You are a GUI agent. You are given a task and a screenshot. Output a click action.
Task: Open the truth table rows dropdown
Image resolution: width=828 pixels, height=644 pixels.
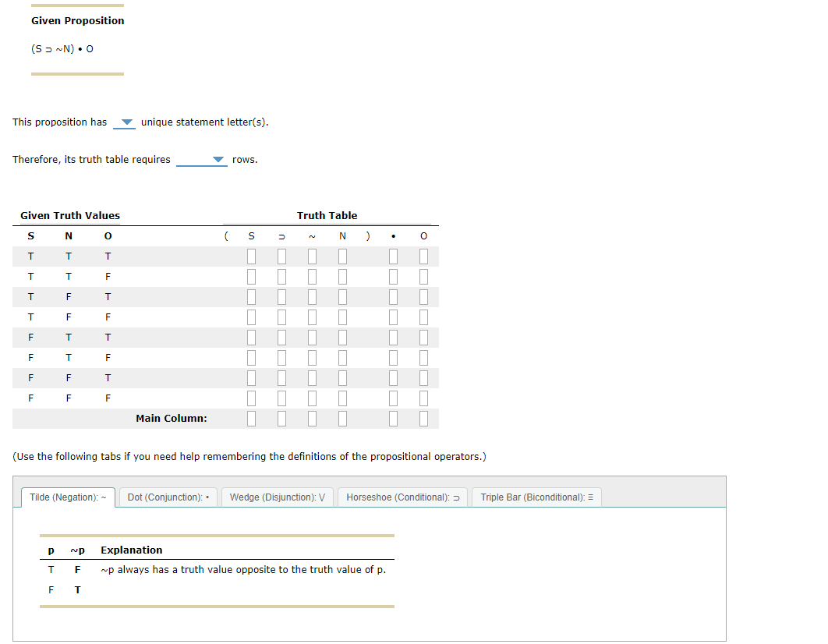201,159
